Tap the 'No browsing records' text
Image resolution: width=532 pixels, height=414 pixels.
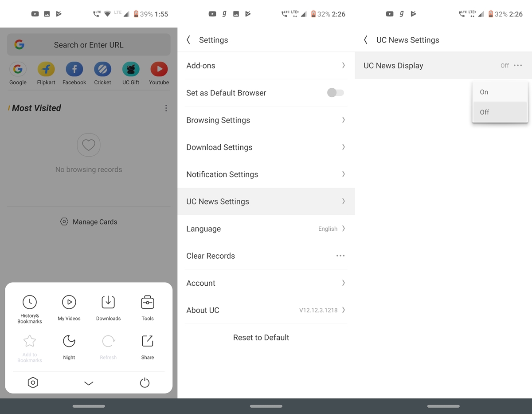[89, 170]
